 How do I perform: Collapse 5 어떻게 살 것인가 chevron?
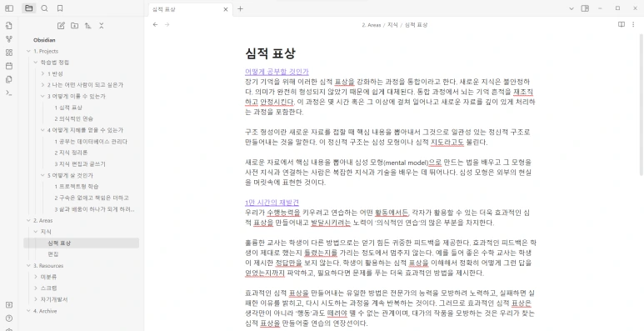[x=42, y=175]
